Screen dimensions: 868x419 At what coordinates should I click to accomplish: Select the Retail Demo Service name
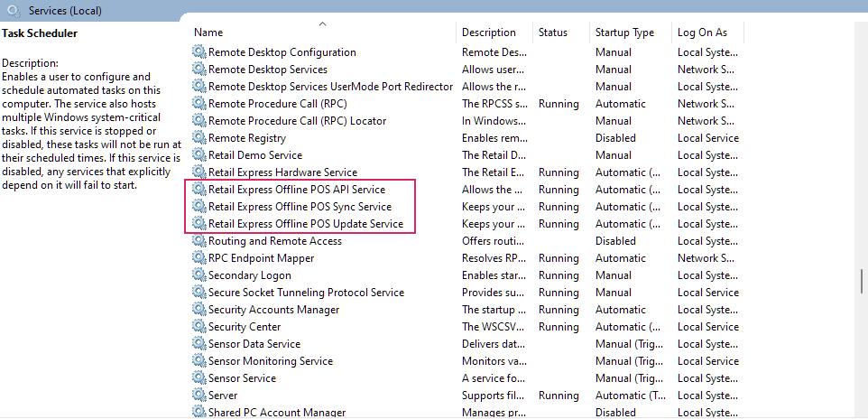click(255, 155)
